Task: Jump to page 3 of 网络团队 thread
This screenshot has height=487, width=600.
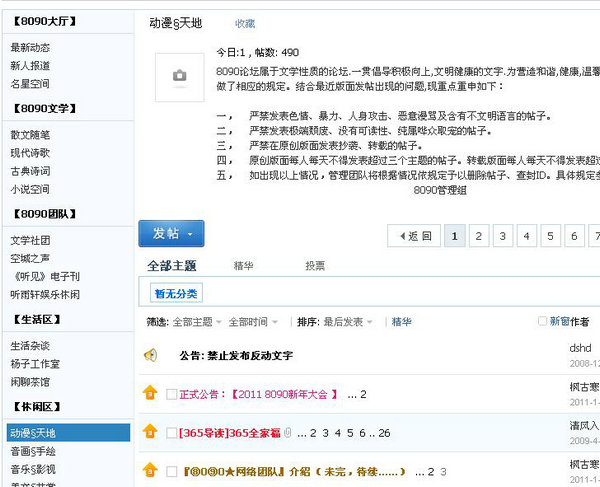Action: click(443, 472)
